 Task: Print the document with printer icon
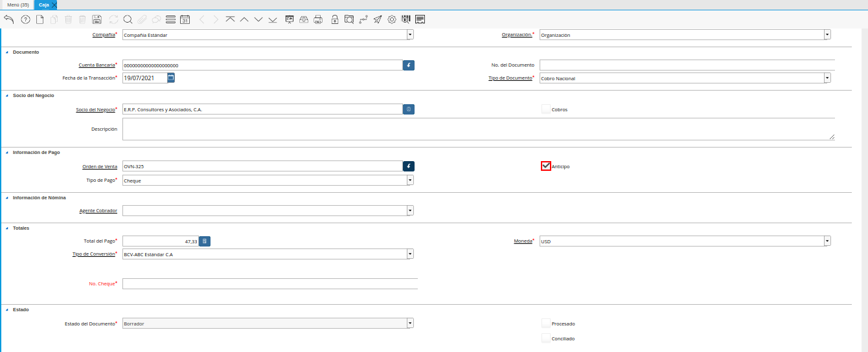click(x=318, y=19)
